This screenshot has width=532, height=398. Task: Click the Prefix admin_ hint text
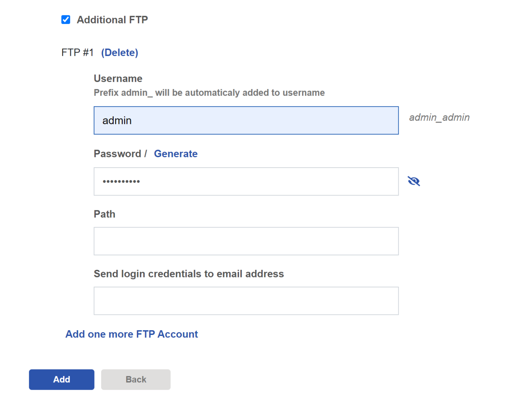pyautogui.click(x=209, y=93)
